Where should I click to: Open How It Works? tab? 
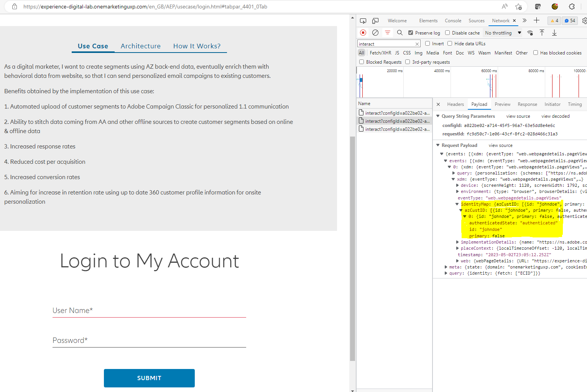(x=197, y=46)
